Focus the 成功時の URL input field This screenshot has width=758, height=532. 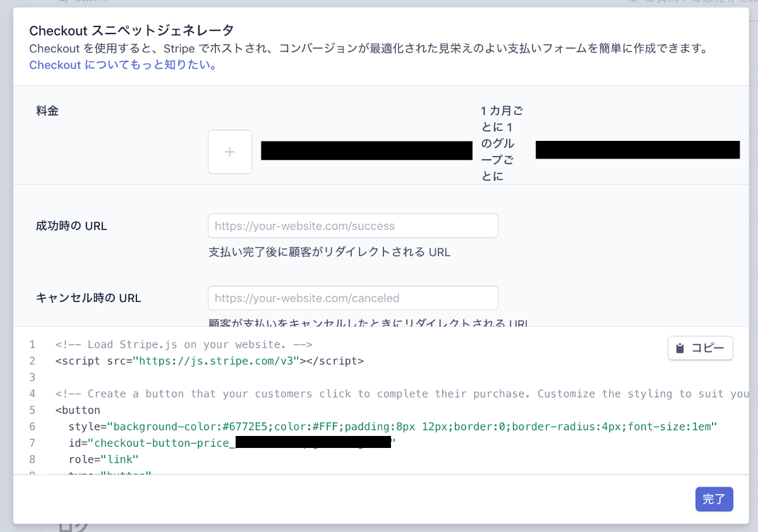(x=353, y=226)
